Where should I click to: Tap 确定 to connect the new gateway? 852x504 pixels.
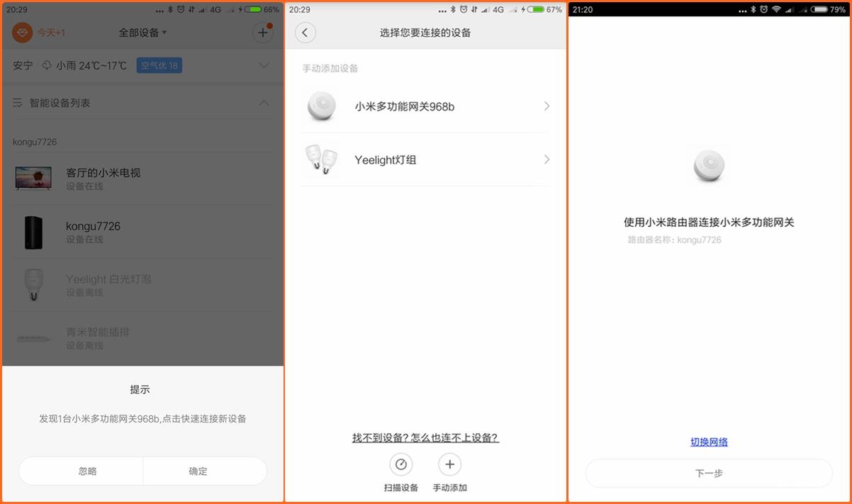(204, 471)
